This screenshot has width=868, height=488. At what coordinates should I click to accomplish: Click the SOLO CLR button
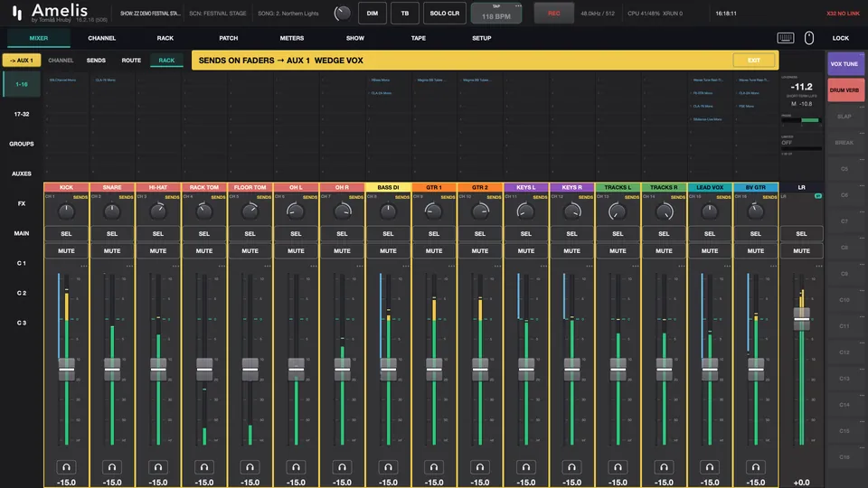445,14
